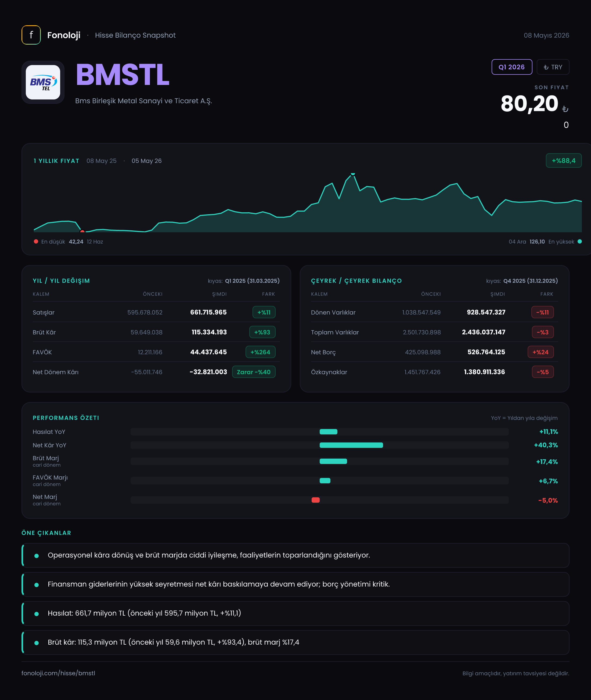The width and height of the screenshot is (591, 700).
Task: Click the red lowest price marker on chart
Action: click(82, 231)
